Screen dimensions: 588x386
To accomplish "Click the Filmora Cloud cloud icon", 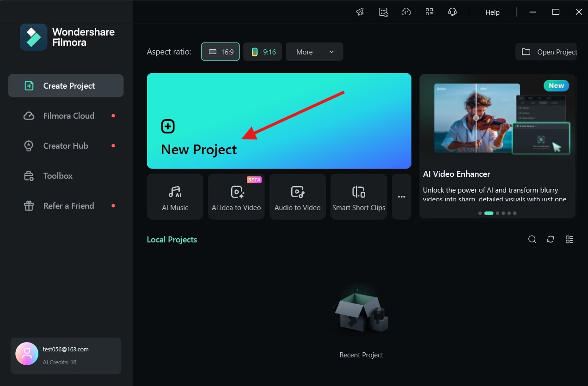I will (x=29, y=116).
